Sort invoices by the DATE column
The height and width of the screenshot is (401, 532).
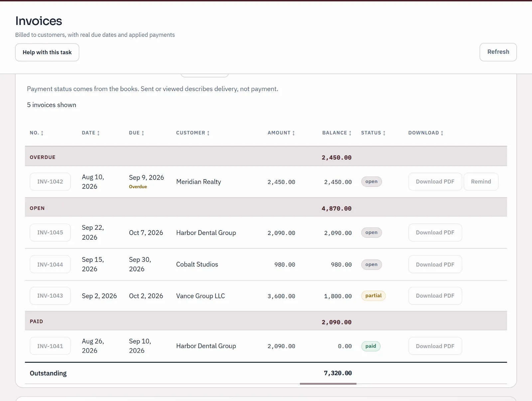coord(91,133)
